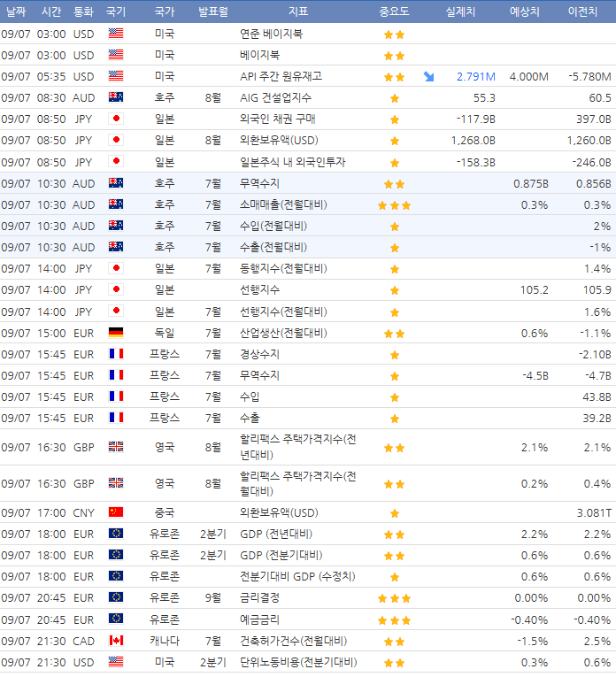616x677 pixels.
Task: Click the US flag in API 주간 원유재고 row
Action: coord(116,76)
